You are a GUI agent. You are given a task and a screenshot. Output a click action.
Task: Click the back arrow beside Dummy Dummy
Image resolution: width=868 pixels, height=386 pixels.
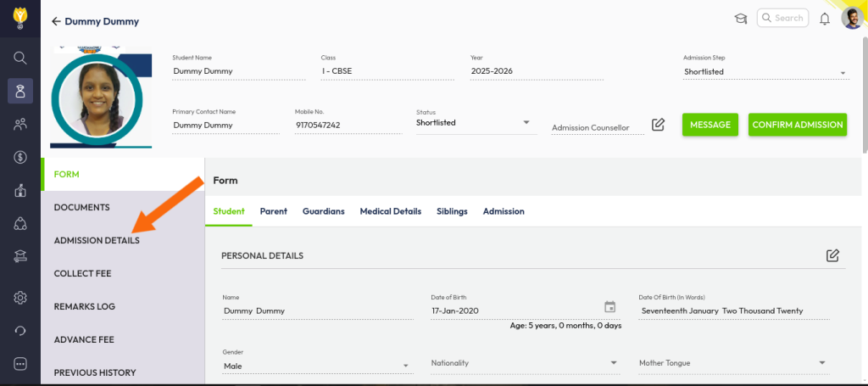[56, 21]
